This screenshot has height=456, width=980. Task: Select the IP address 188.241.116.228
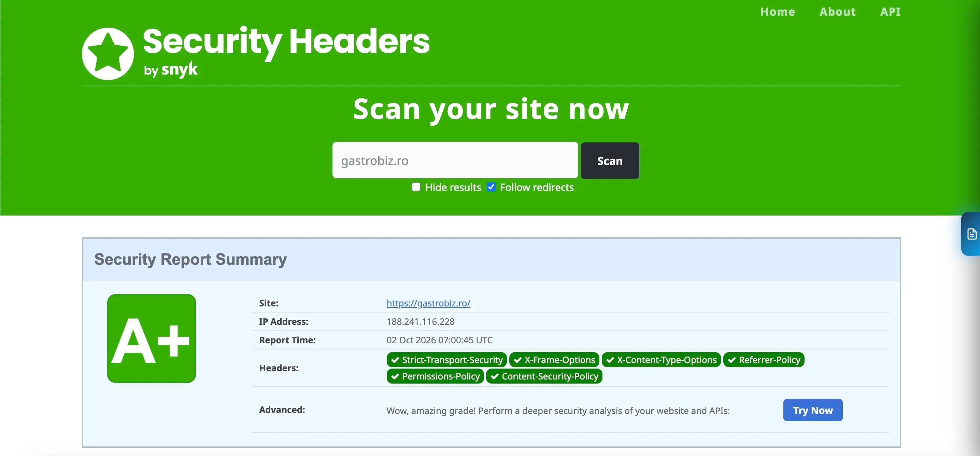(421, 322)
